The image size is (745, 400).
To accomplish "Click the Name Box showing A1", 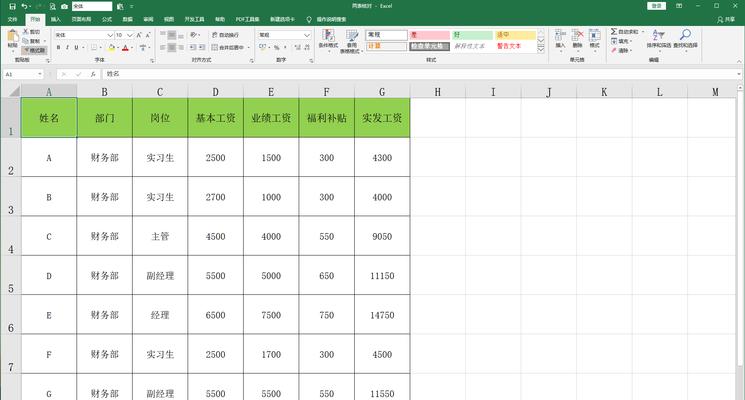I will pyautogui.click(x=23, y=74).
